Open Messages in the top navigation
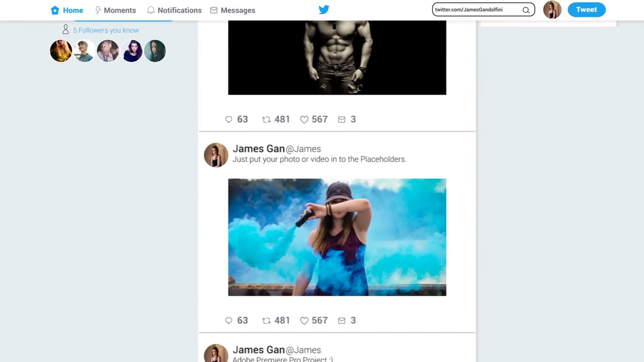Screen dimensions: 644x362 tap(233, 10)
